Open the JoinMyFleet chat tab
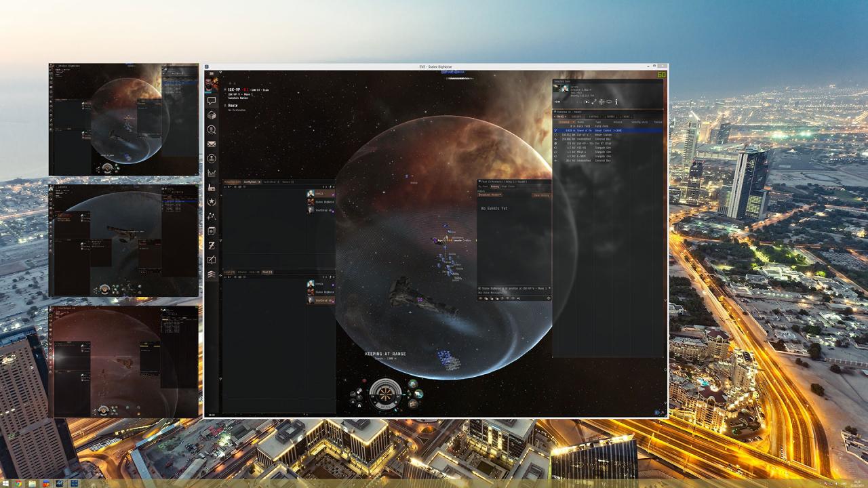 (x=252, y=182)
